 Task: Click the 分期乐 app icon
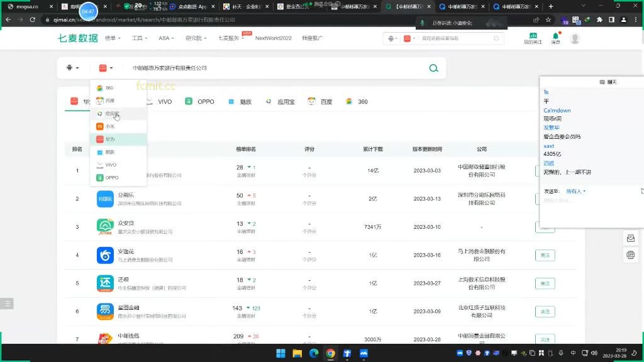click(x=105, y=199)
